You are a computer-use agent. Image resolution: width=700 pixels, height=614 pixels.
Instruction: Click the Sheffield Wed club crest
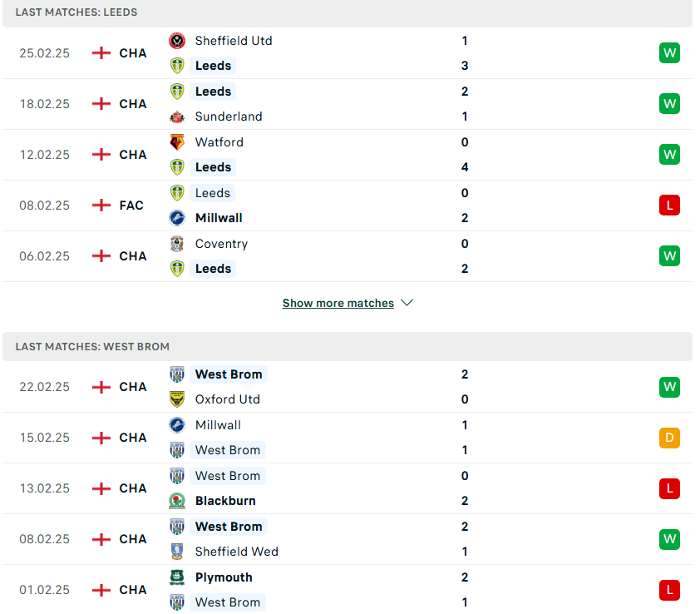[x=177, y=552]
